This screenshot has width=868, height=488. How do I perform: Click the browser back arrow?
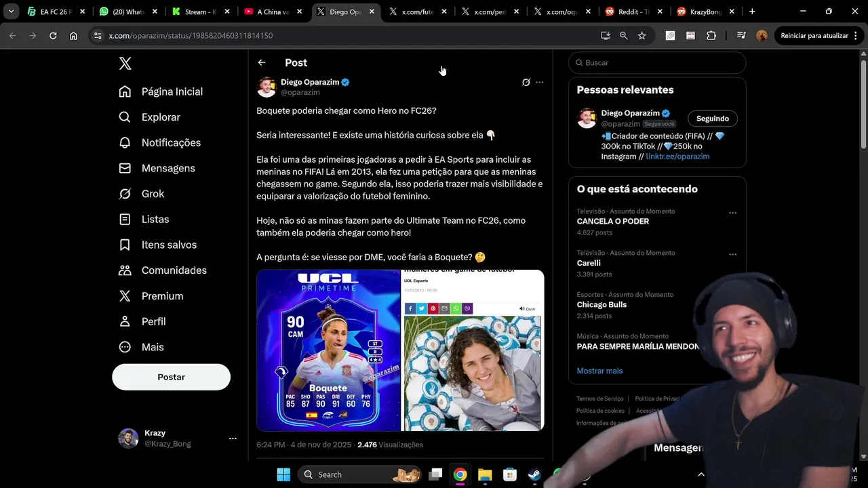pos(12,35)
